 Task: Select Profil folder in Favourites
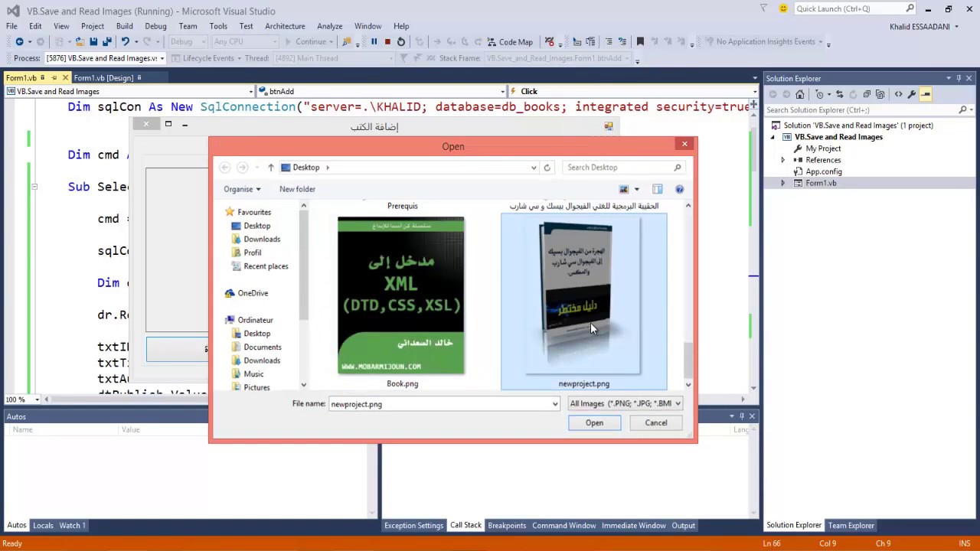(x=252, y=253)
